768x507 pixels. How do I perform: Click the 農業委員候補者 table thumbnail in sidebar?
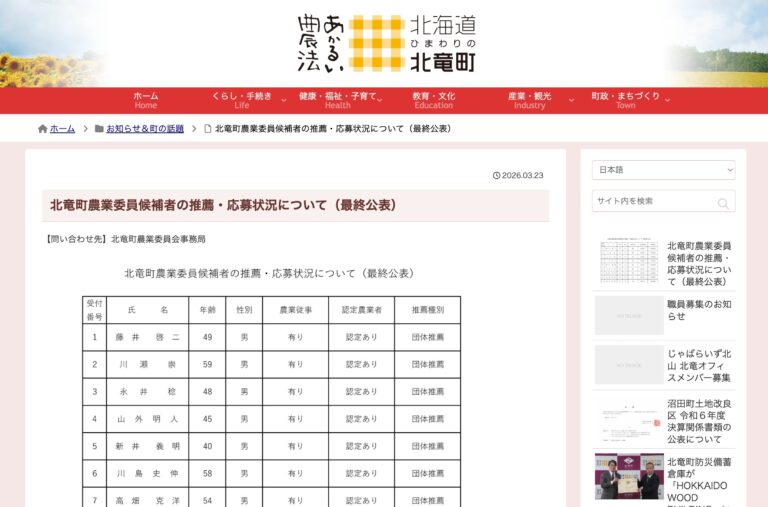629,262
